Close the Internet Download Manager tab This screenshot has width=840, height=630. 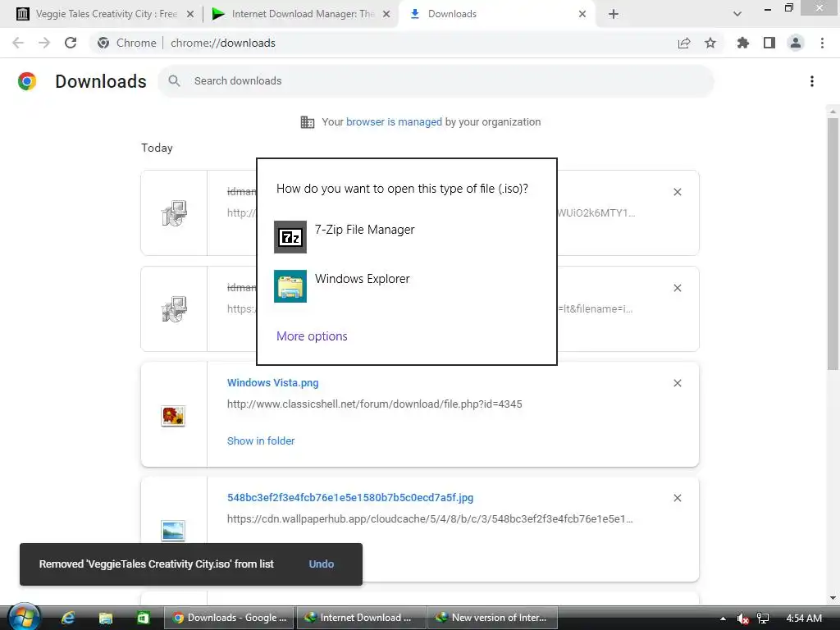[386, 14]
